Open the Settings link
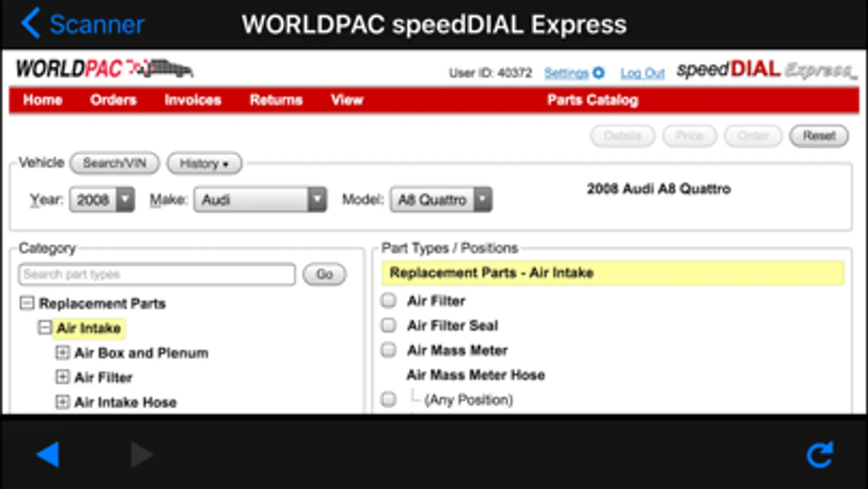This screenshot has width=868, height=489. pyautogui.click(x=566, y=73)
